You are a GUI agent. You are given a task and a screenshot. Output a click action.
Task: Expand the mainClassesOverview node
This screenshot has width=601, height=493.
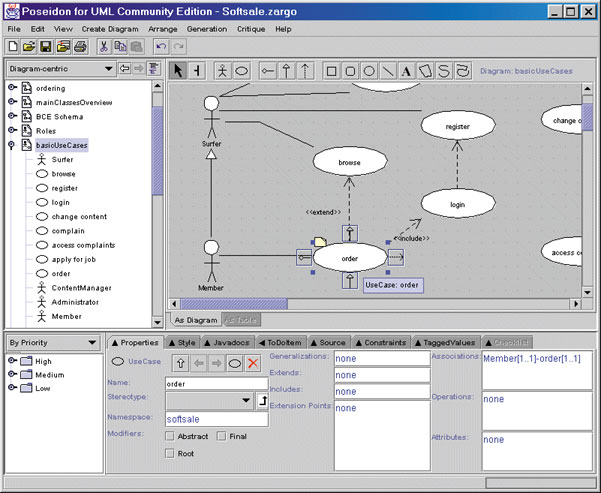coord(12,102)
